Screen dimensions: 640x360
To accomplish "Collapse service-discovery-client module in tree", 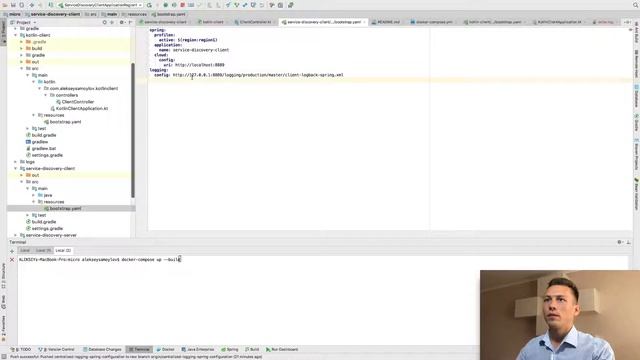I will [x=16, y=168].
